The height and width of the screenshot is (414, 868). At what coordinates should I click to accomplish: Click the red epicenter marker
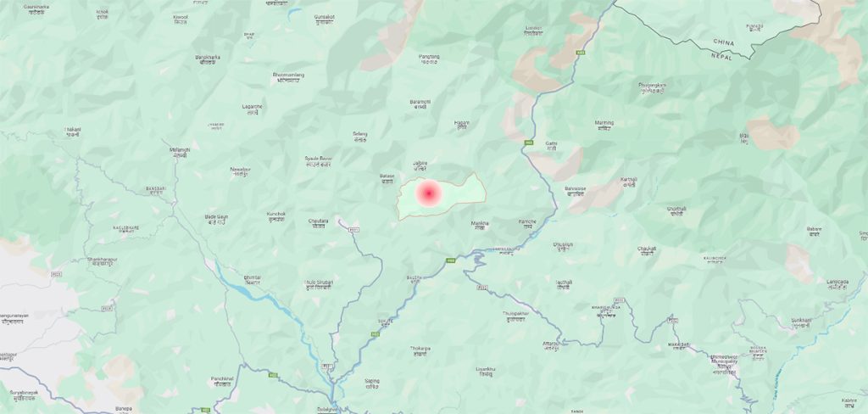click(x=428, y=193)
